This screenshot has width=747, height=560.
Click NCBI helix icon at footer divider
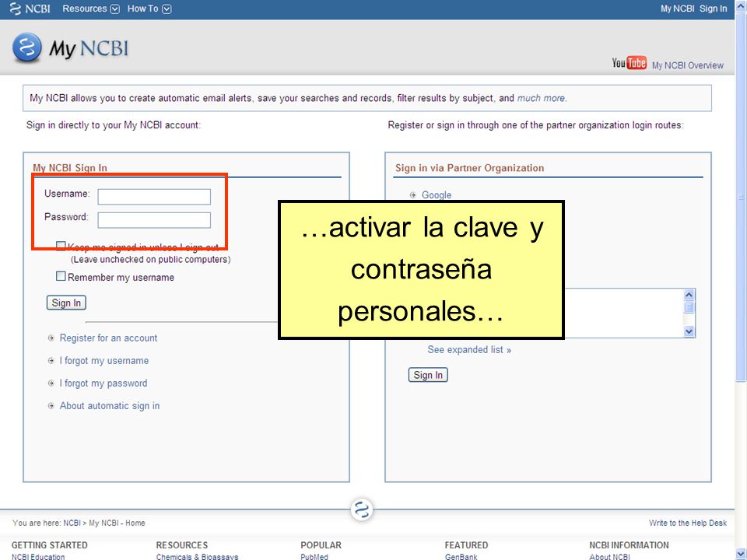click(x=362, y=510)
